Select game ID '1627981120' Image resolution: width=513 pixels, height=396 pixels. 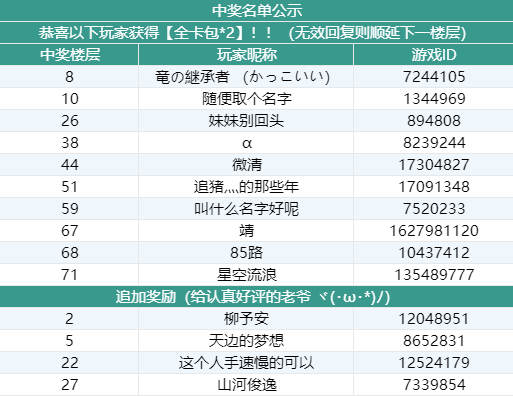(x=434, y=231)
